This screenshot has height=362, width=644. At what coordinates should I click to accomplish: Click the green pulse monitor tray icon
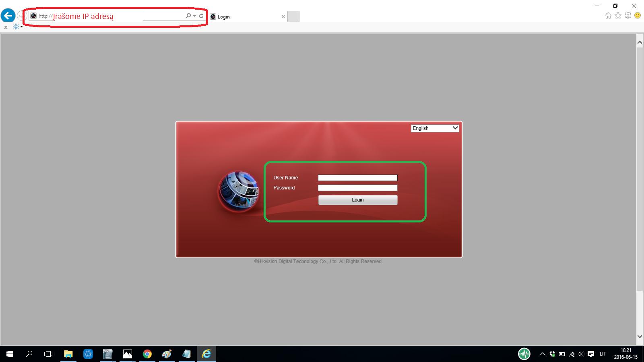click(x=524, y=354)
